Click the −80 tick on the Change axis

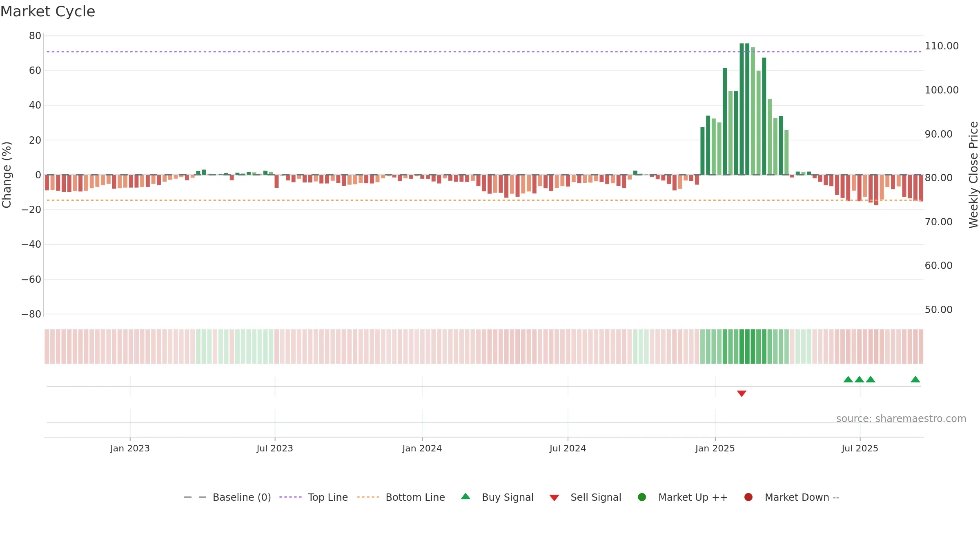tap(31, 314)
